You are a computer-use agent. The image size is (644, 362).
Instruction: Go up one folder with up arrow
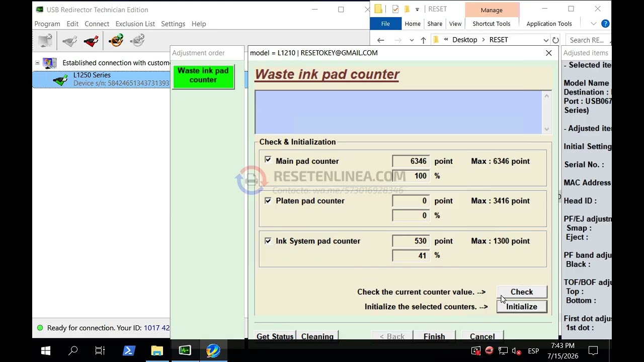(423, 40)
